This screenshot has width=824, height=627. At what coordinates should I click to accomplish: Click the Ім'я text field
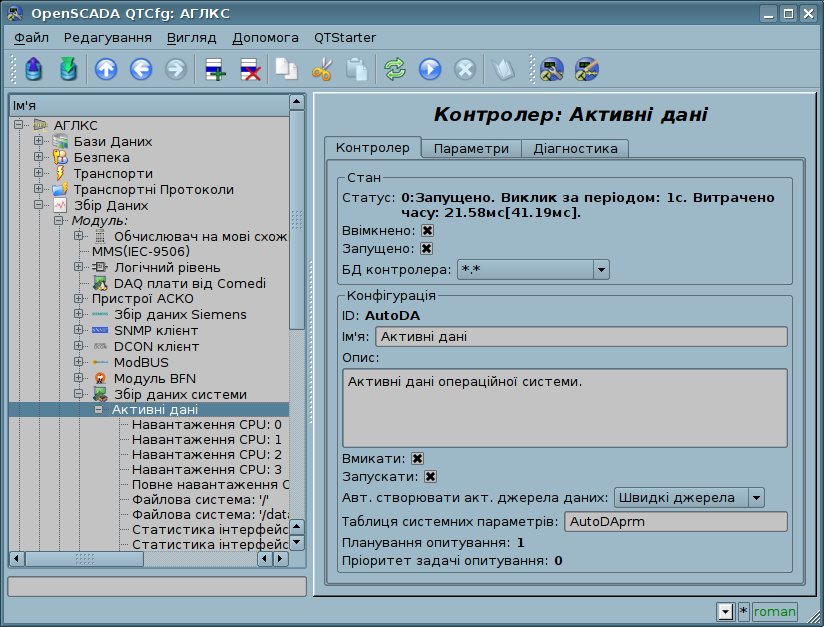[580, 337]
